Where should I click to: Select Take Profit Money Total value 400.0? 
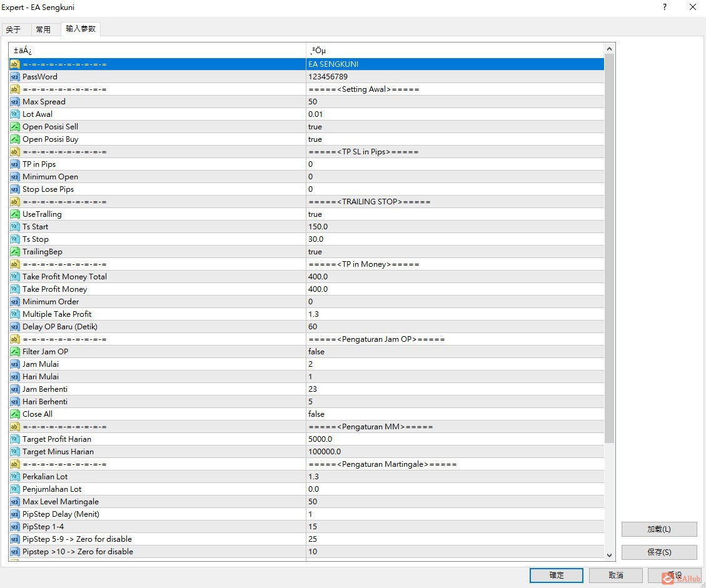318,277
